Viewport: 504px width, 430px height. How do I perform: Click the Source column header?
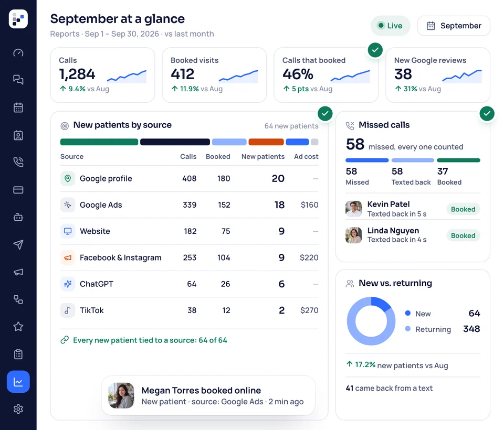click(72, 157)
